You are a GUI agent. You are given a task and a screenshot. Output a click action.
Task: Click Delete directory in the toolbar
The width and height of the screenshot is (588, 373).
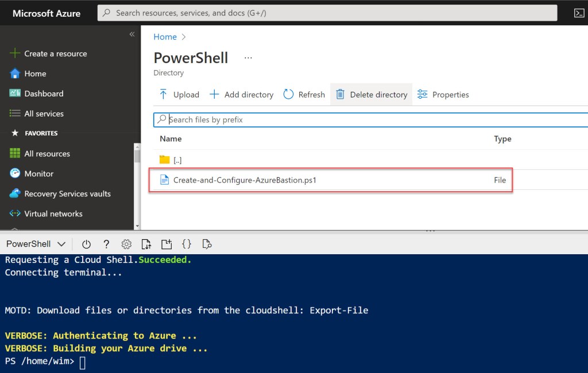(x=372, y=95)
